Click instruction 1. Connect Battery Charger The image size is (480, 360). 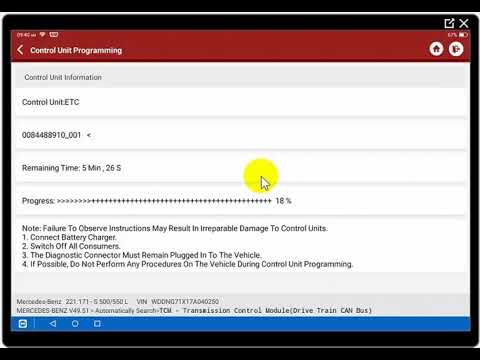pos(69,237)
